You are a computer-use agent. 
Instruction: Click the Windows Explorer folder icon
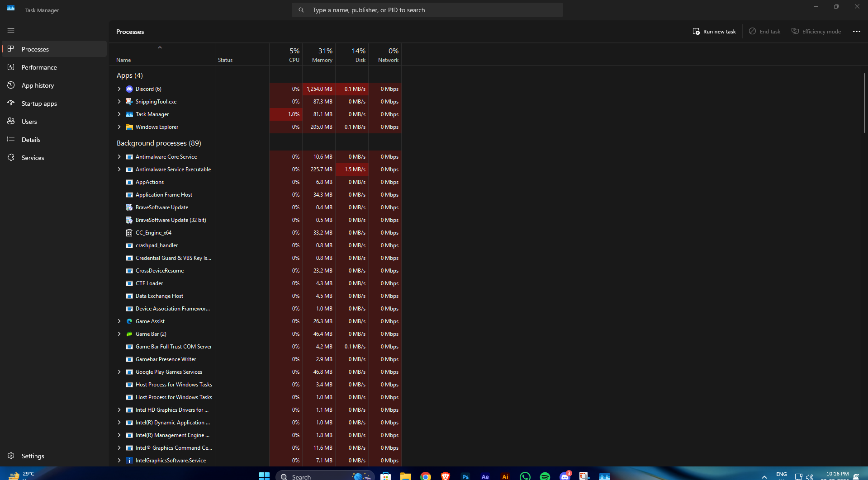pyautogui.click(x=129, y=127)
